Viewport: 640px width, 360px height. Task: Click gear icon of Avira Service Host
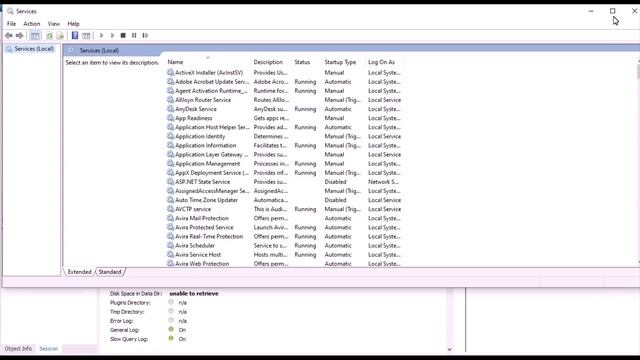tap(171, 254)
